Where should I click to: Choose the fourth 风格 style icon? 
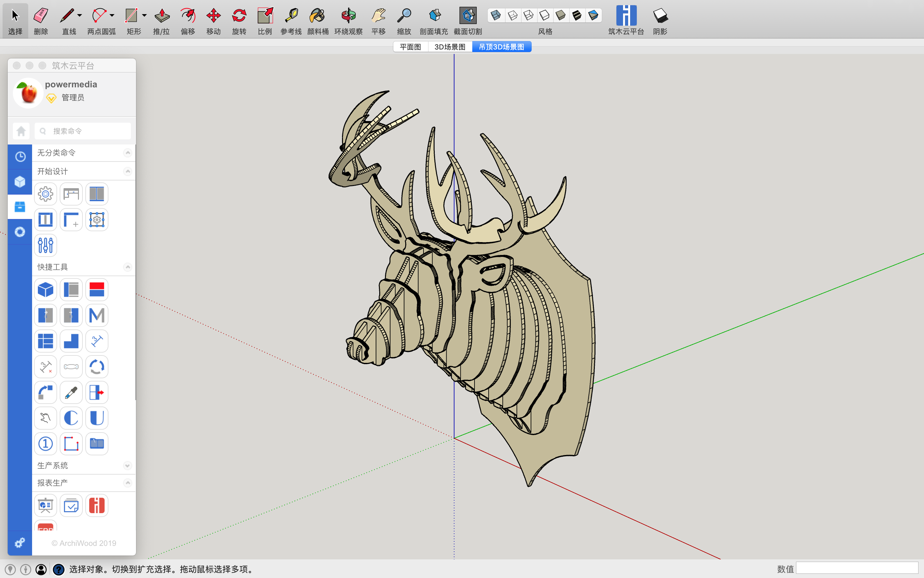[544, 16]
